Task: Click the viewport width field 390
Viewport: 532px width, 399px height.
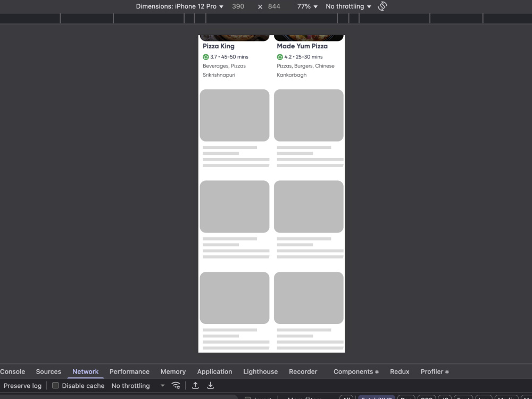Action: pos(238,6)
